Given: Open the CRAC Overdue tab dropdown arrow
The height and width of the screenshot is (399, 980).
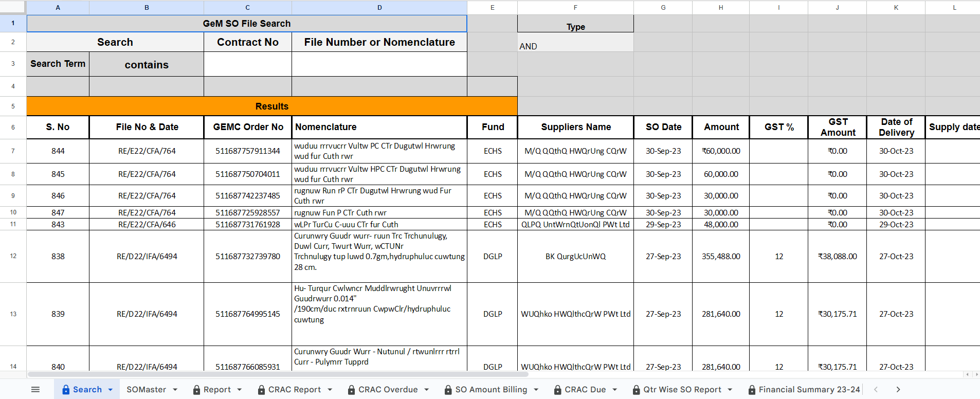Looking at the screenshot, I should point(427,390).
